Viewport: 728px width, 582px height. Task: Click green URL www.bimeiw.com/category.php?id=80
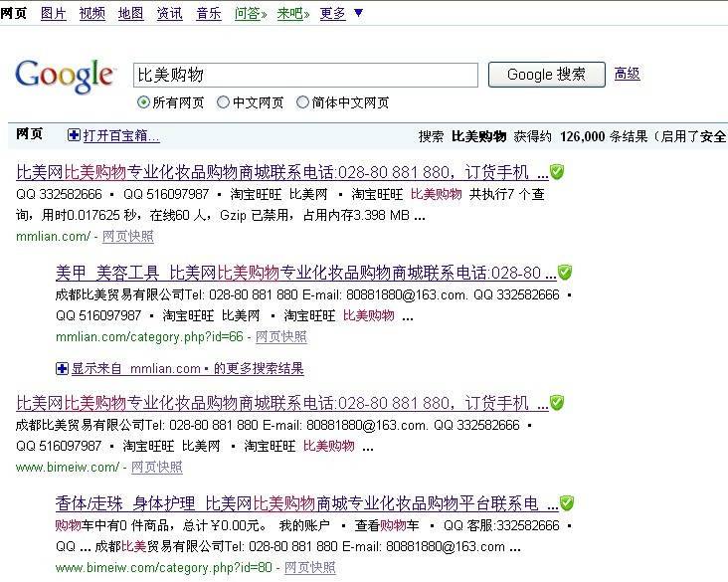coord(164,568)
